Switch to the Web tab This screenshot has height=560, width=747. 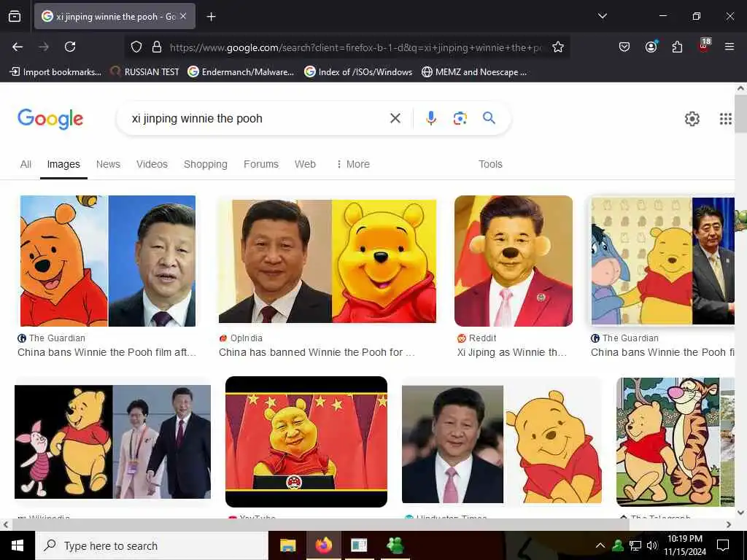click(305, 164)
